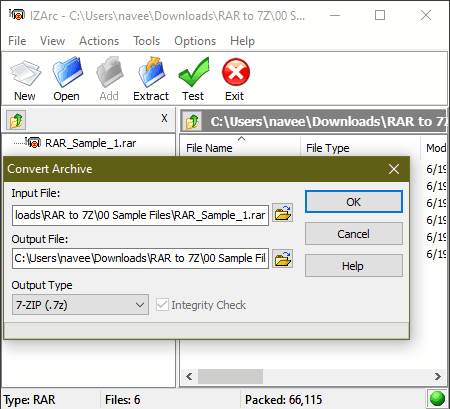Click the grayed Add toolbar icon
Screen dimensions: 450x409
(x=109, y=79)
